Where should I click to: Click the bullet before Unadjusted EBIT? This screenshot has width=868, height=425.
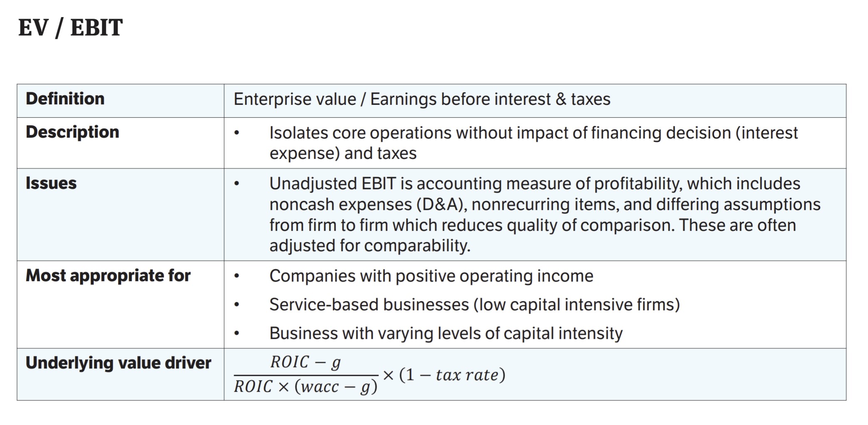[237, 184]
